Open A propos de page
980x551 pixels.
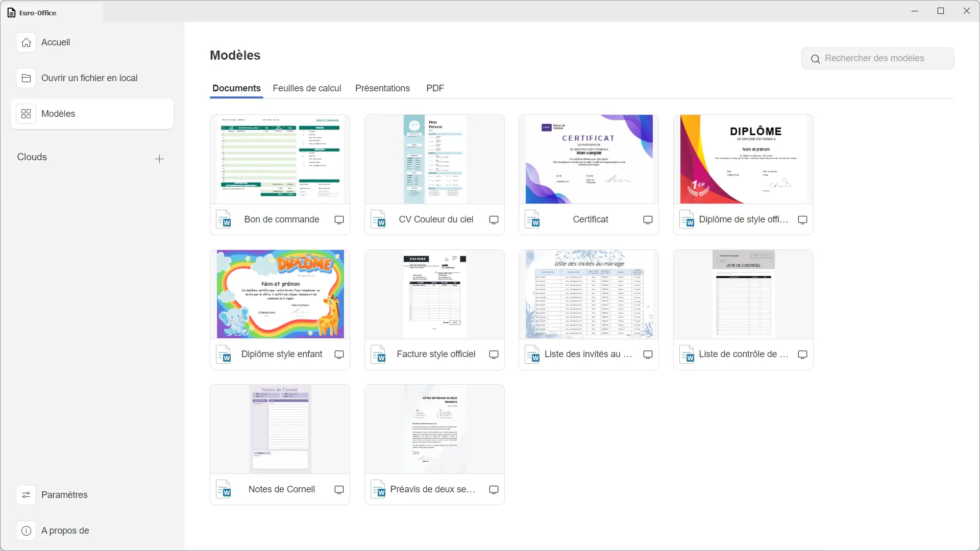pos(92,531)
